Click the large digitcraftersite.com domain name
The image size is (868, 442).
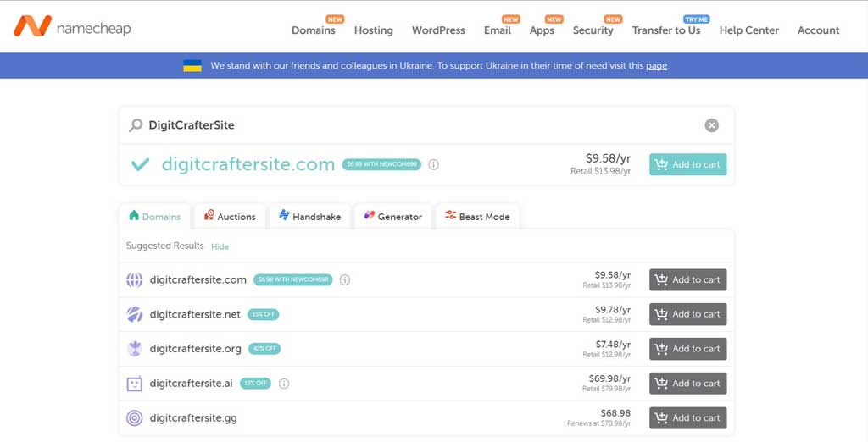click(248, 164)
